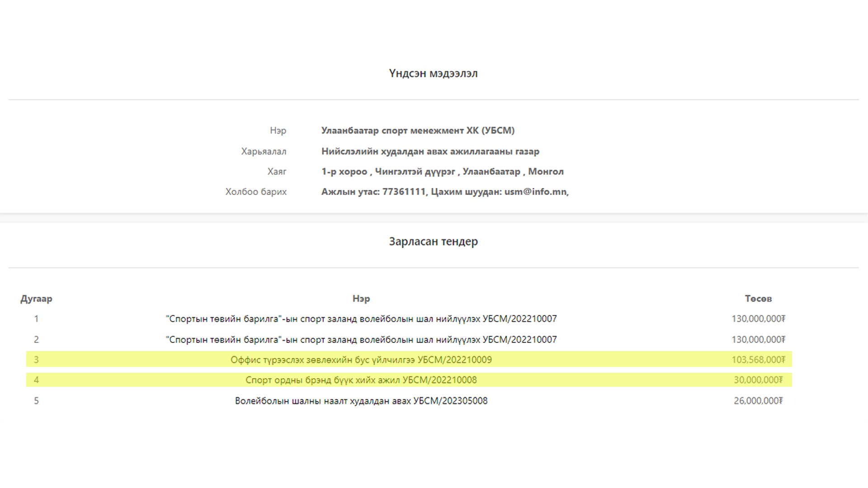Image resolution: width=868 pixels, height=488 pixels.
Task: Click 'Нийслэлийн худалдан авах ажиллагааны газар' value
Action: [430, 151]
